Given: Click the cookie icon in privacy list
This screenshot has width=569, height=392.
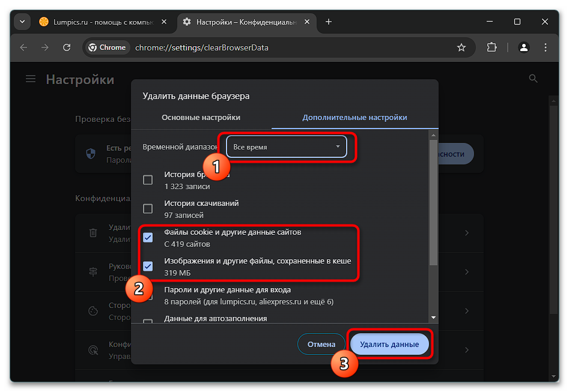Looking at the screenshot, I should coord(93,311).
